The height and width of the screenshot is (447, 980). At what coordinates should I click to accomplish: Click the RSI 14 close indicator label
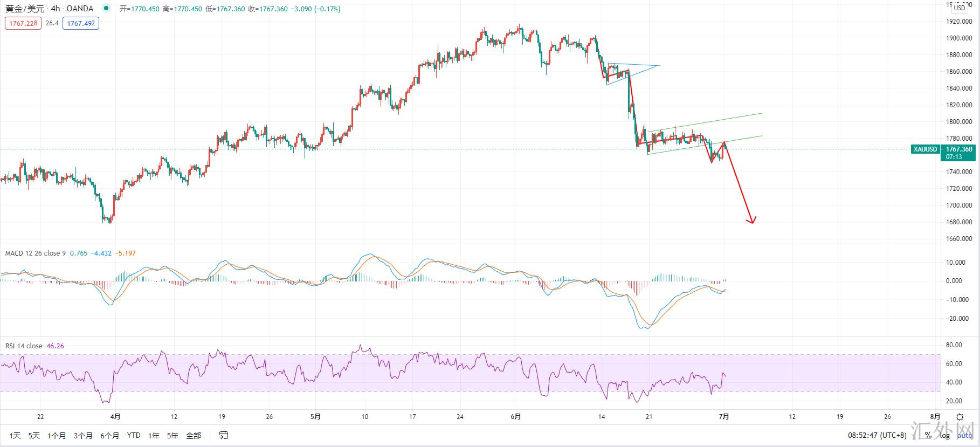pos(24,346)
